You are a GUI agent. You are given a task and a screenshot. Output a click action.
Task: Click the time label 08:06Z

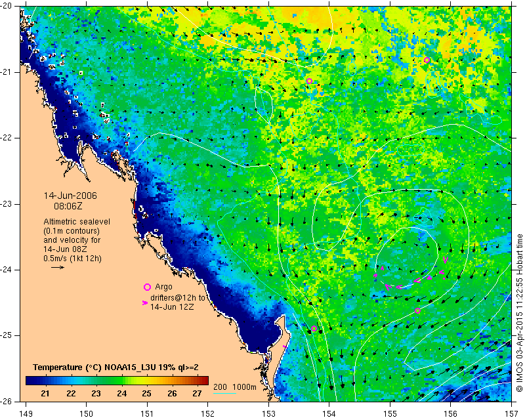pos(68,206)
